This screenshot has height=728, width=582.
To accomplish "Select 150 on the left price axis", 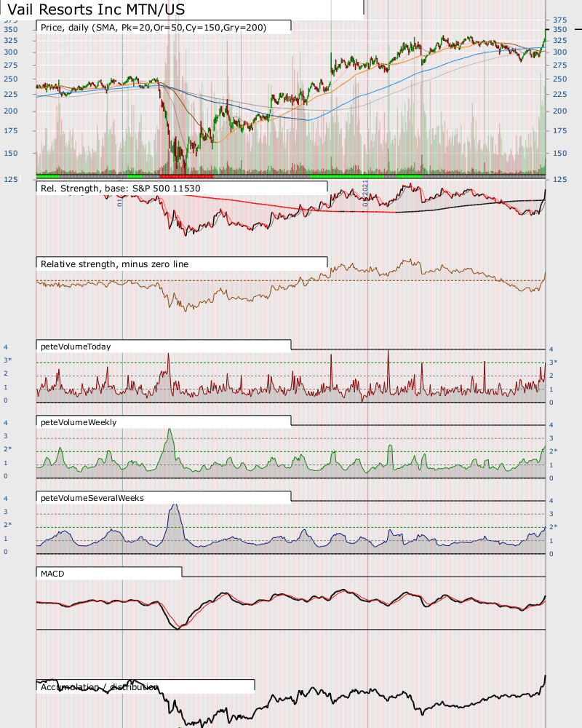I will tap(11, 153).
